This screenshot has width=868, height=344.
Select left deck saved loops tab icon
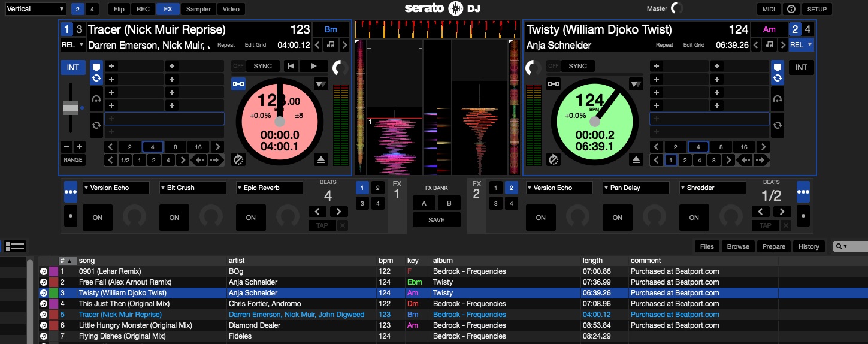point(96,125)
